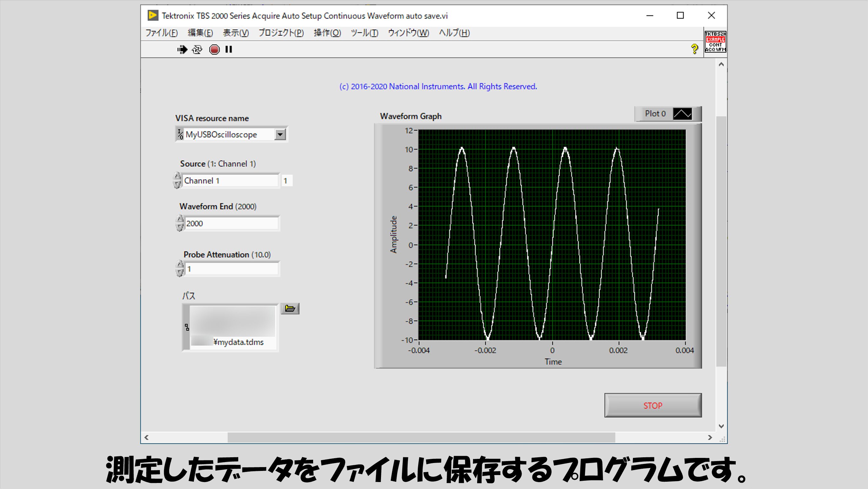Click the LabVIEW icon in the title bar

(153, 16)
